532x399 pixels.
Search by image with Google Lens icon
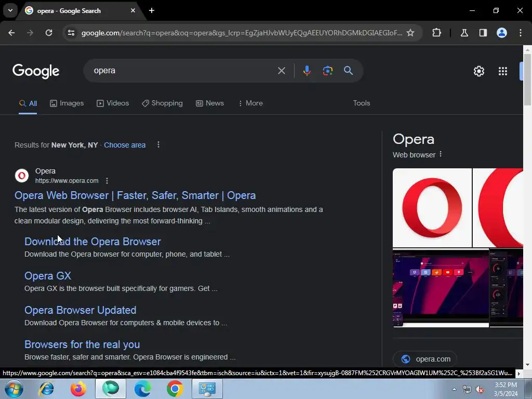pos(327,71)
